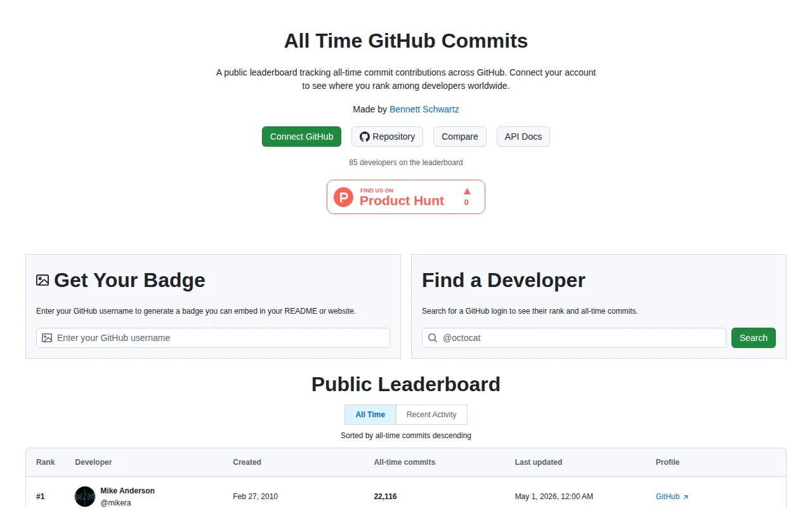Click the Product Hunt badge
The width and height of the screenshot is (812, 508).
(406, 197)
